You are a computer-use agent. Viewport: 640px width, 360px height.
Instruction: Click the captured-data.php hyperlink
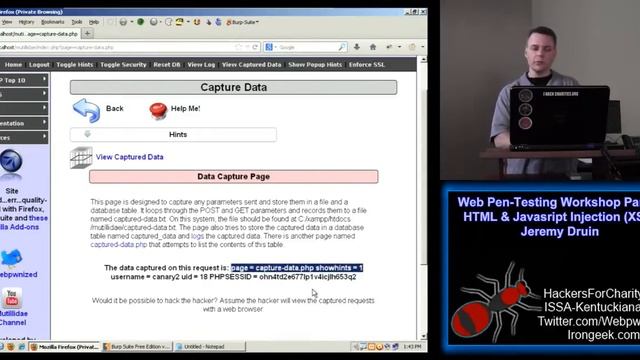(119, 245)
